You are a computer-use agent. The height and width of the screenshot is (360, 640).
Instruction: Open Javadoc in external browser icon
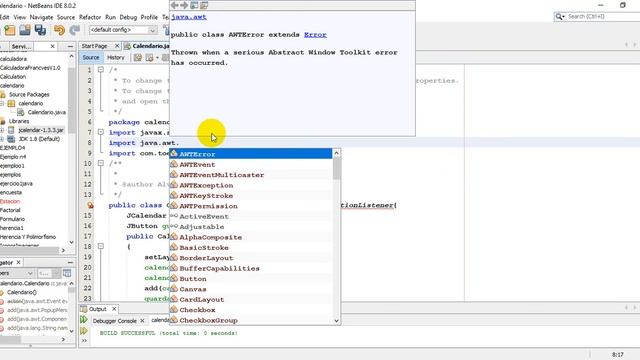194,5
